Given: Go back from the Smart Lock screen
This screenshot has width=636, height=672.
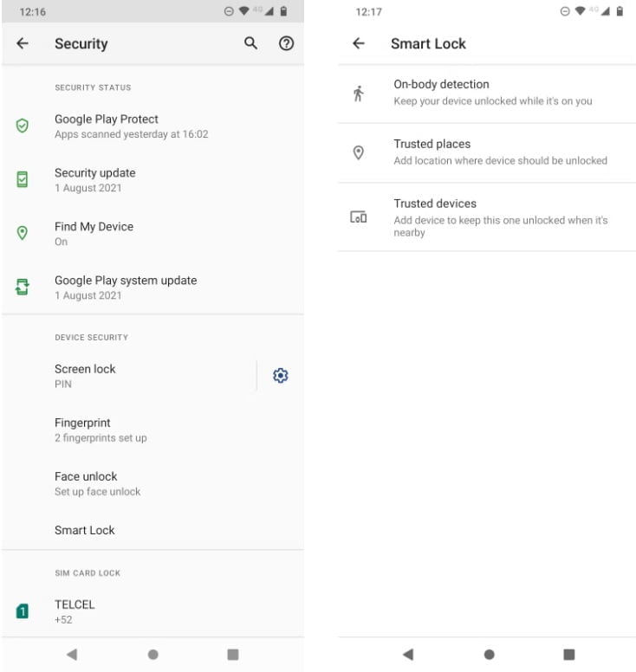Looking at the screenshot, I should [359, 43].
